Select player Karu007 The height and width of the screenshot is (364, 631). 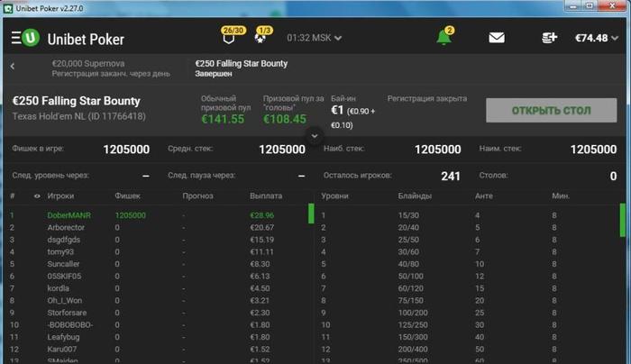coord(61,349)
